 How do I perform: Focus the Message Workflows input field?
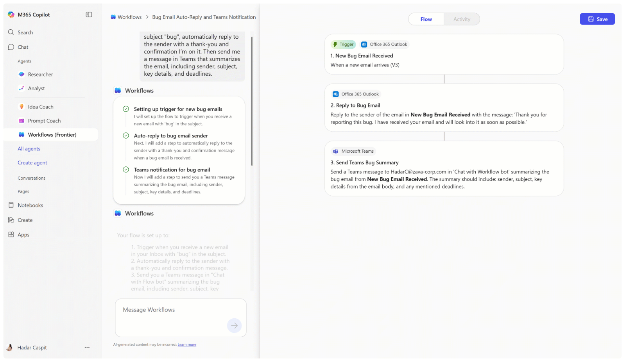tap(181, 318)
